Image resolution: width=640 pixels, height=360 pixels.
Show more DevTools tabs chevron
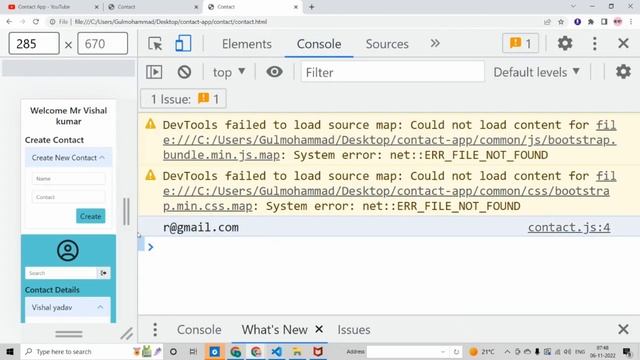435,43
